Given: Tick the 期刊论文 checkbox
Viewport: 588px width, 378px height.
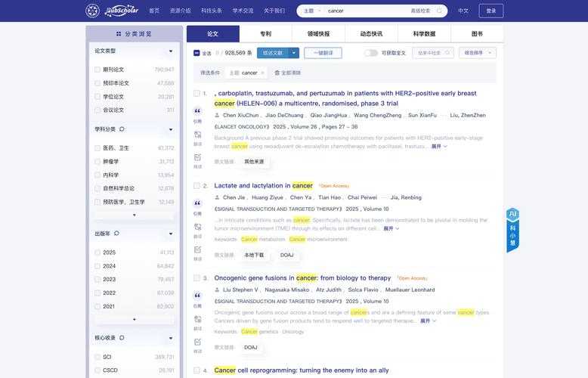Looking at the screenshot, I should tap(97, 70).
